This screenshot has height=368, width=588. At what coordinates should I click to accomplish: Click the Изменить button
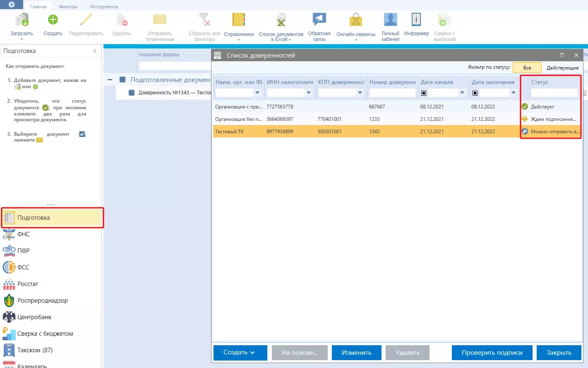[357, 353]
